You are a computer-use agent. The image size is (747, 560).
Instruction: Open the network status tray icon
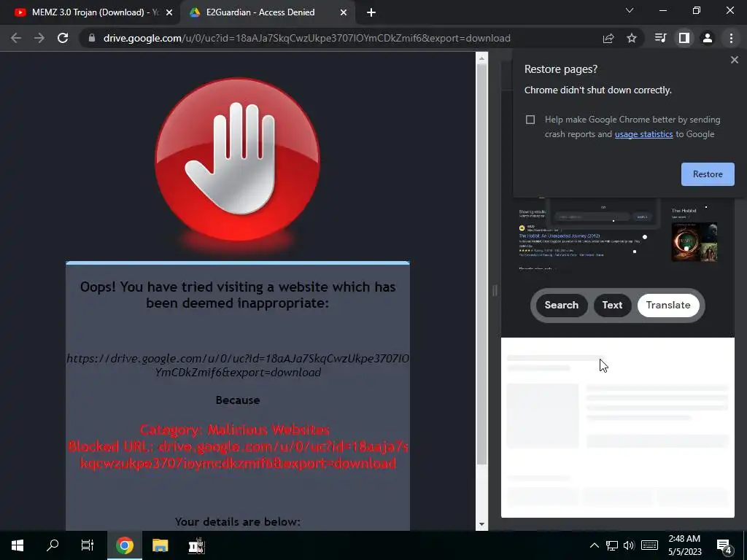point(612,545)
